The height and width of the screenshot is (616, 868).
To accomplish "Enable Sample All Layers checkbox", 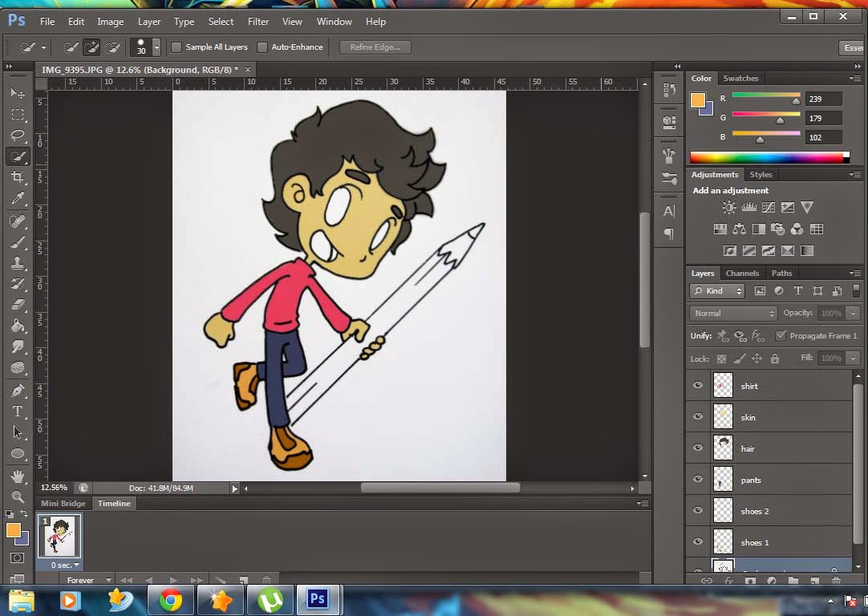I will pos(176,47).
